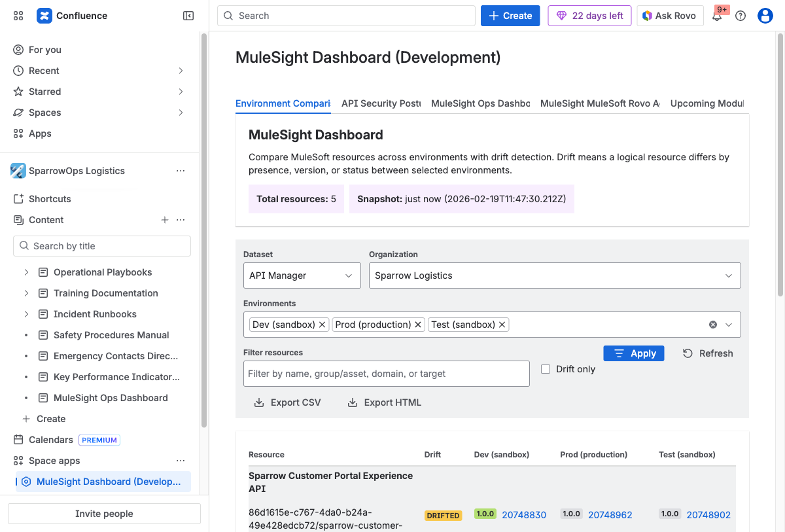Expand the Operational Playbooks tree item
This screenshot has height=532, width=785.
26,272
